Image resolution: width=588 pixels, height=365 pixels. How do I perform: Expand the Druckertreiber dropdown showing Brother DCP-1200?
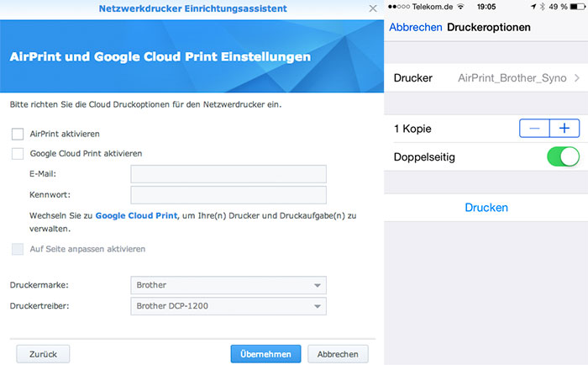[x=228, y=306]
